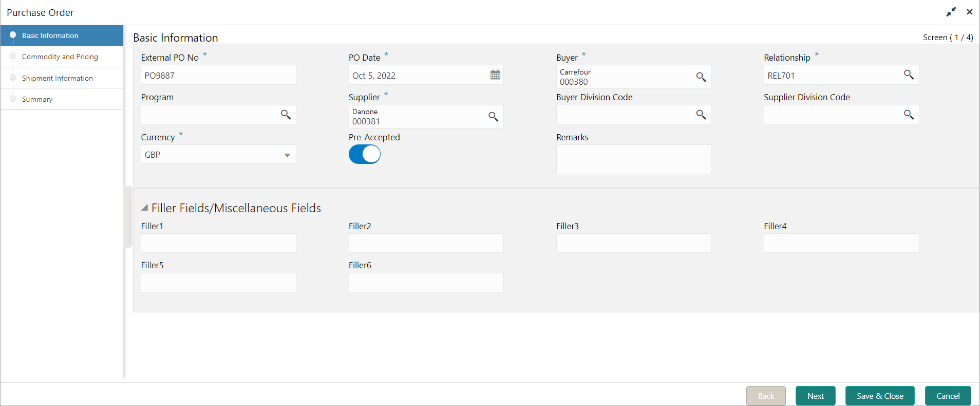
Task: Open Supplier Division Code search icon
Action: [x=909, y=115]
